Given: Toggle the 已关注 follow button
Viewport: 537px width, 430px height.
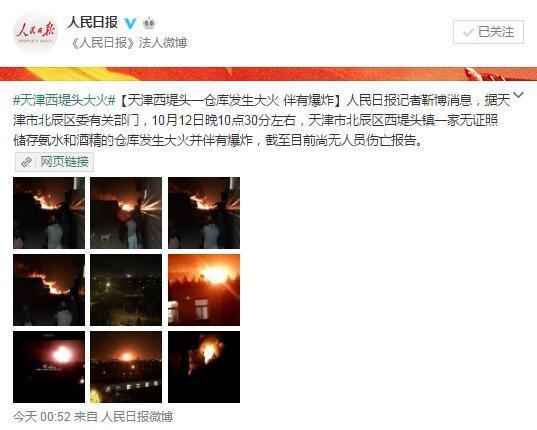Looking at the screenshot, I should coord(488,32).
